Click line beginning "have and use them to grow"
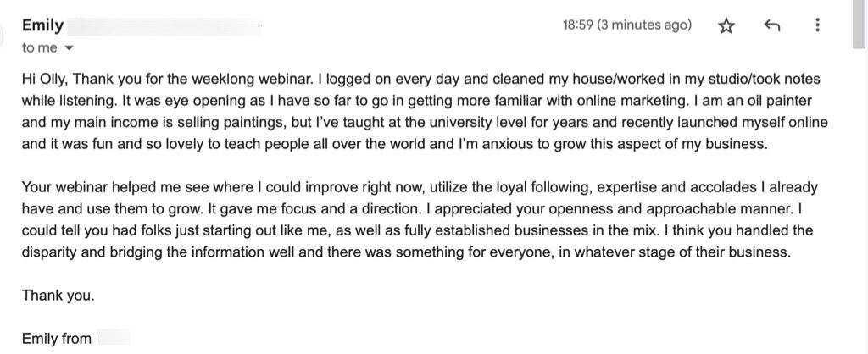 click(x=412, y=209)
